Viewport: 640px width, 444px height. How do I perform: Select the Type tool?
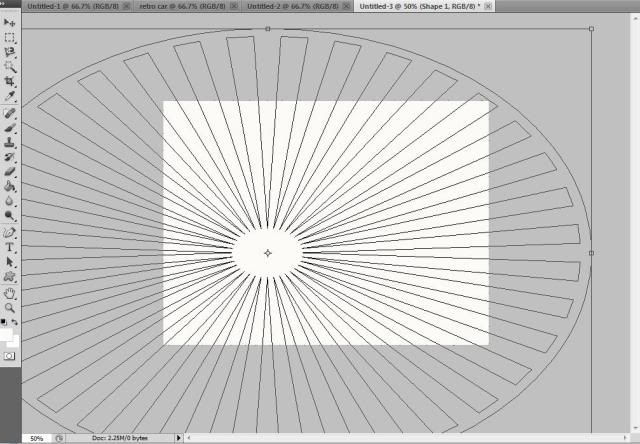(x=9, y=247)
